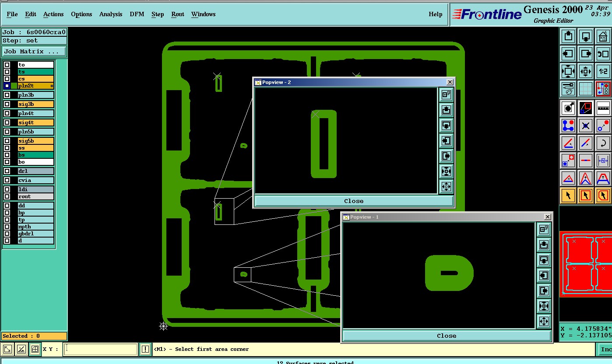612x364 pixels.
Task: Click the red panel overview thumbnail
Action: pyautogui.click(x=586, y=264)
